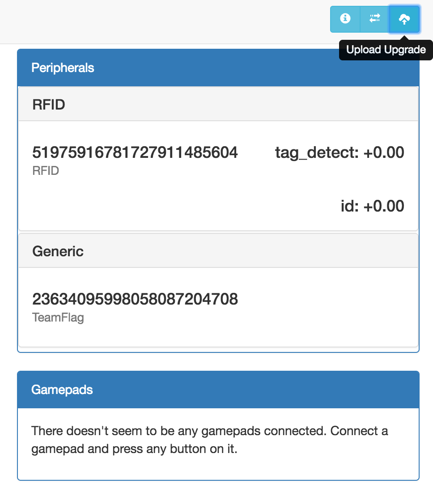Click the Peripherals panel header
Viewport: 433px width, 504px height.
218,68
